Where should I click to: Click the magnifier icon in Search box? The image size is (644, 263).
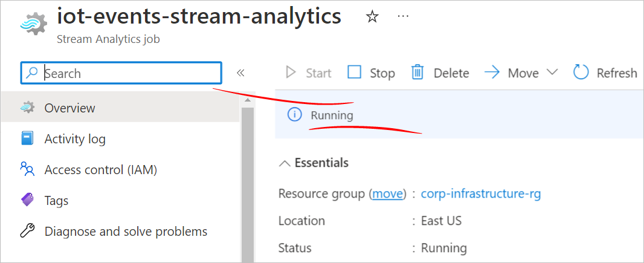[x=31, y=73]
